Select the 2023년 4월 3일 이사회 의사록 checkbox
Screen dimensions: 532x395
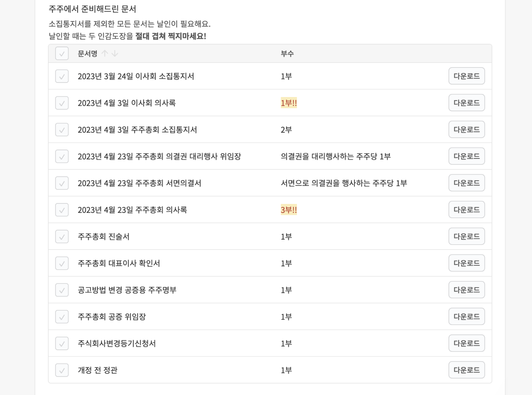[x=62, y=103]
